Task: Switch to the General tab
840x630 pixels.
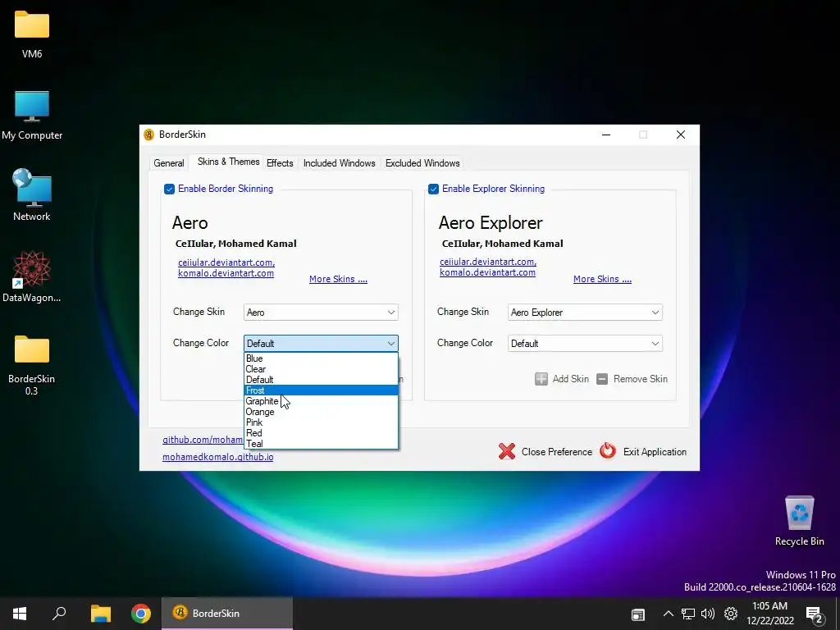Action: click(x=169, y=163)
